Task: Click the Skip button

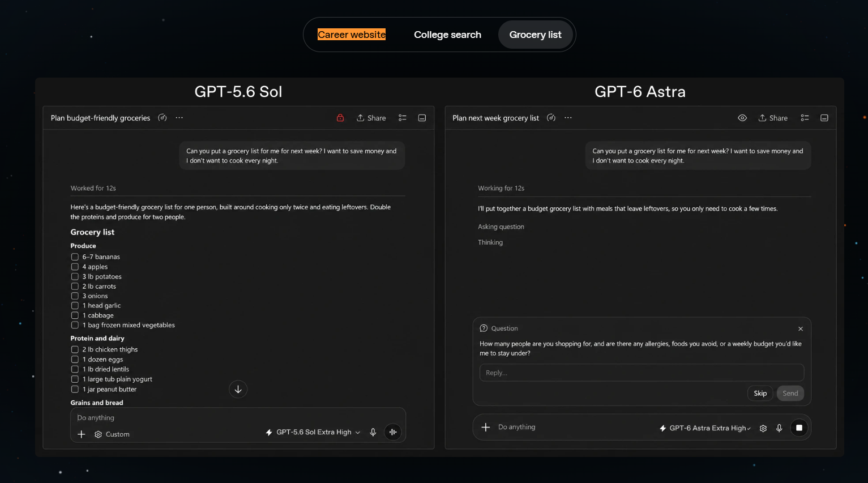Action: (760, 394)
